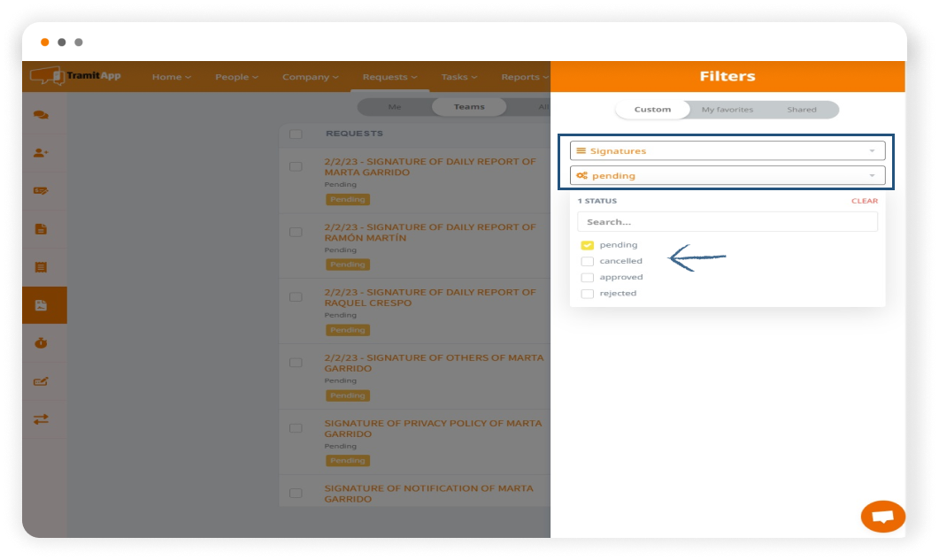939x560 pixels.
Task: Click the swap arrows sidebar icon
Action: [41, 419]
